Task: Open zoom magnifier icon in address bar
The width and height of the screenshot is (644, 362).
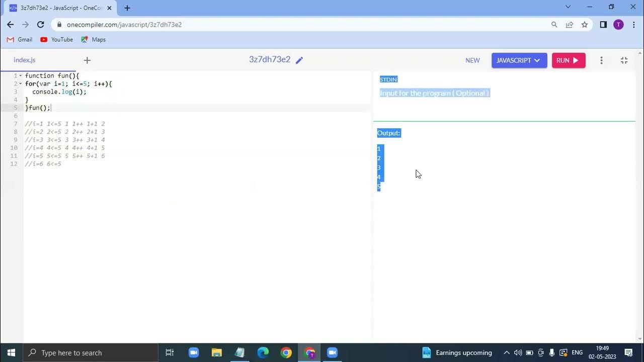Action: pos(554,24)
